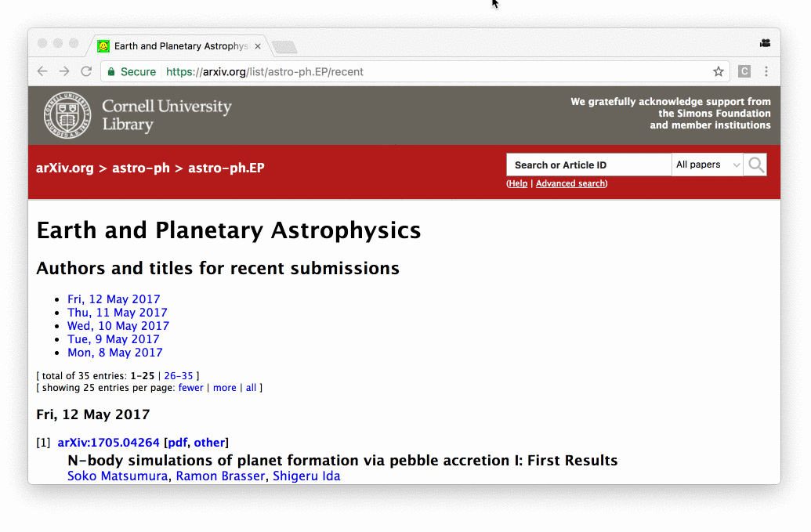Bookmark page with the star icon
The image size is (811, 532).
click(719, 71)
